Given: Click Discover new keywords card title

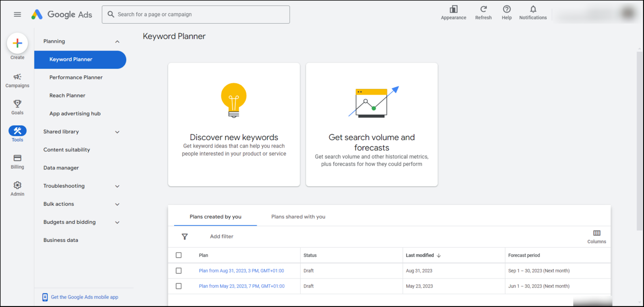Looking at the screenshot, I should pyautogui.click(x=234, y=137).
